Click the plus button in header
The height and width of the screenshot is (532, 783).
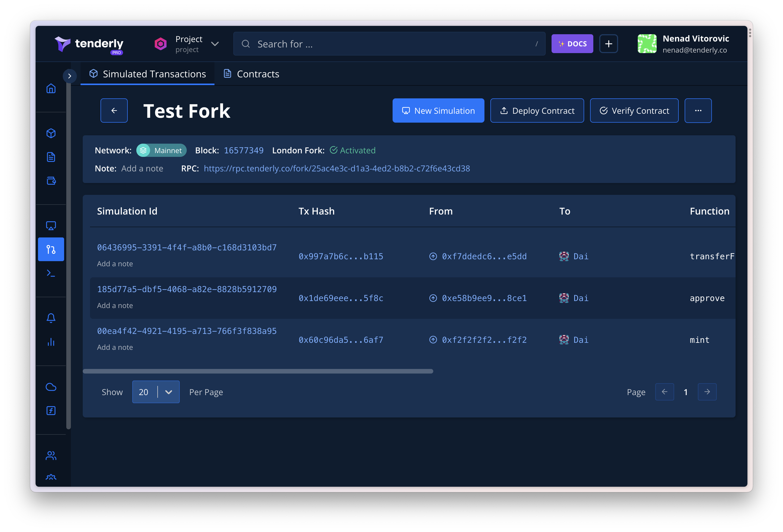click(x=608, y=44)
